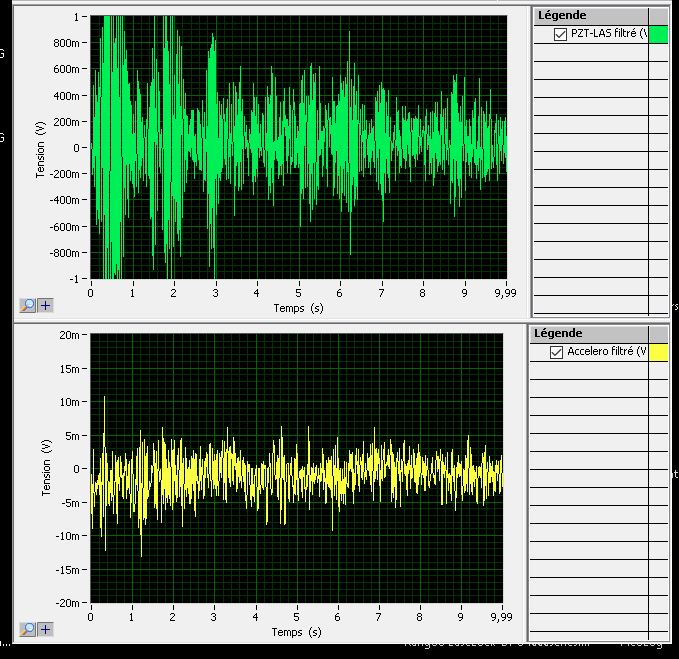Select the crosshair cursor tool under the green graph
The image size is (679, 659).
(x=45, y=305)
